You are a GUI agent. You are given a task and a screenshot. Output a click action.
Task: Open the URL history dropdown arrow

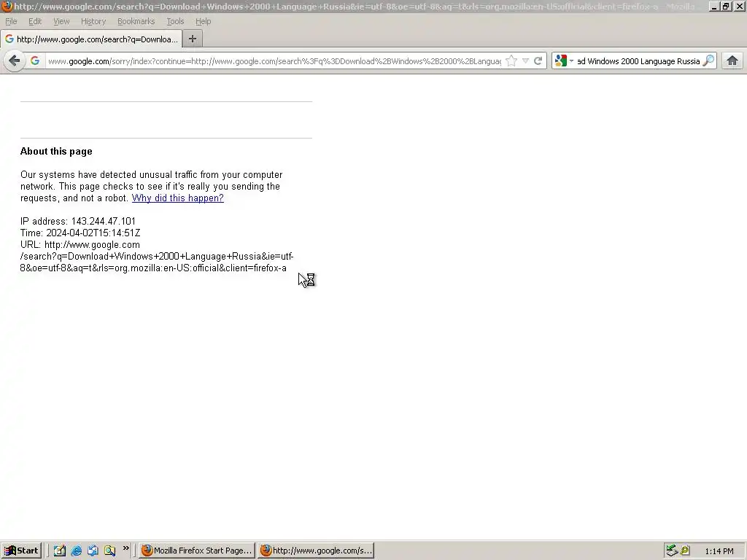pyautogui.click(x=525, y=61)
